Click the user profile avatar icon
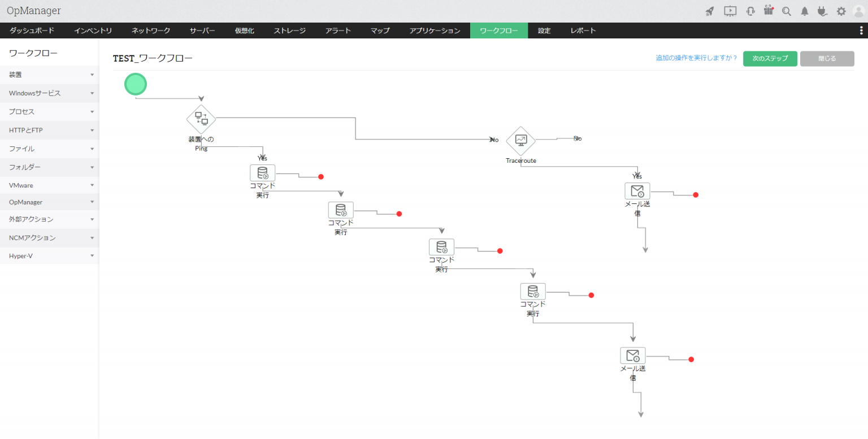 click(858, 11)
